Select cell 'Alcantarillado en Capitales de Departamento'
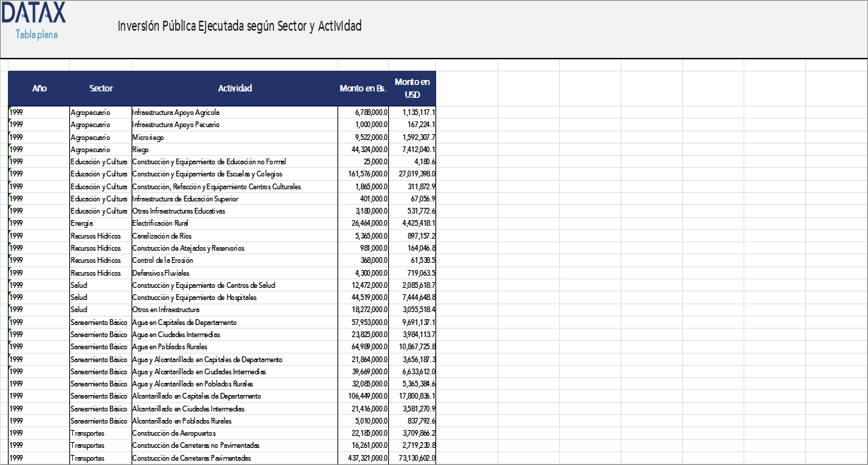Image resolution: width=868 pixels, height=465 pixels. tap(235, 396)
